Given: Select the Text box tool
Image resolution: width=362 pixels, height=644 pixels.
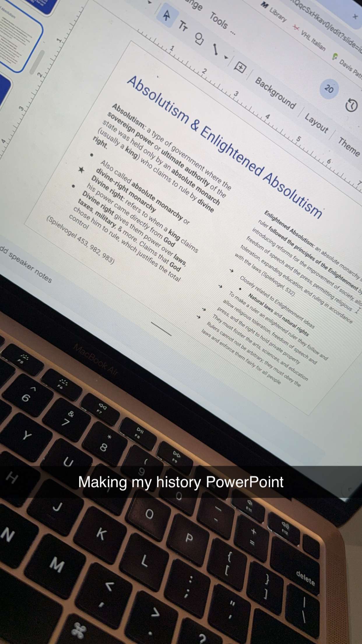Looking at the screenshot, I should coord(183,26).
